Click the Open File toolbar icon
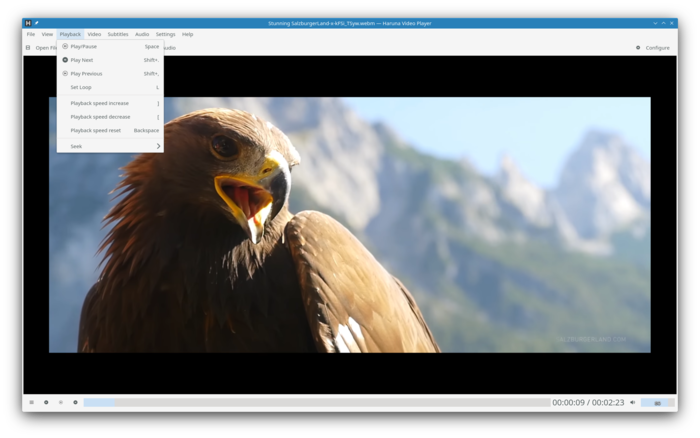Screen dimensions: 700x438 (x=28, y=47)
